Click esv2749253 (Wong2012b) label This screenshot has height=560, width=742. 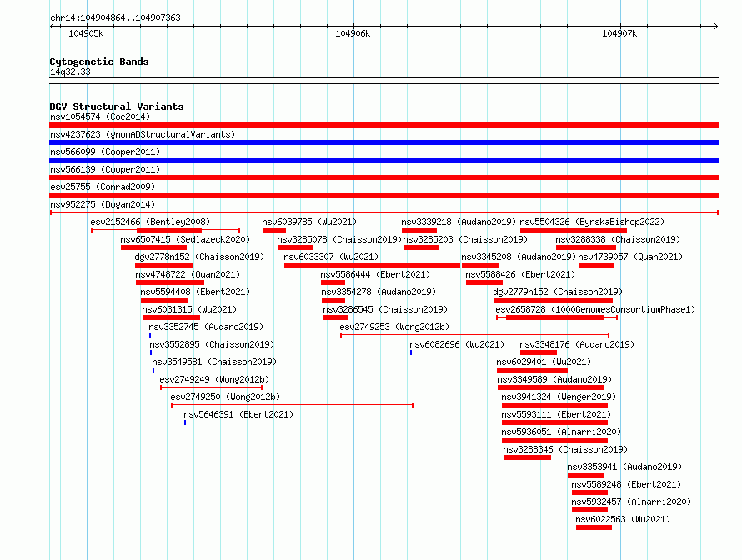(394, 327)
